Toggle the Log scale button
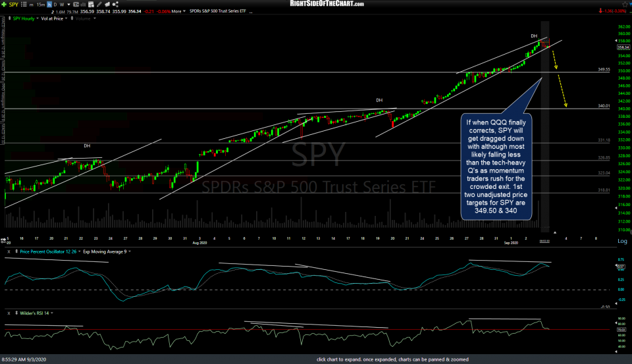632x364 pixels. 622,241
